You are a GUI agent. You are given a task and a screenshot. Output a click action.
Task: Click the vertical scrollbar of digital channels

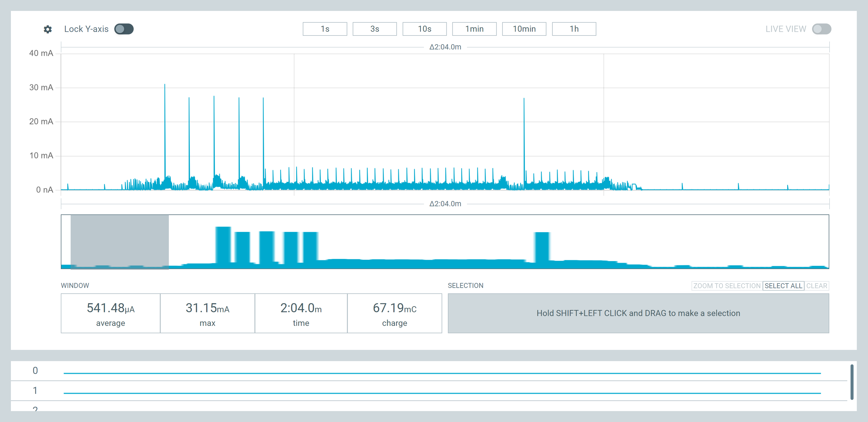(x=852, y=382)
